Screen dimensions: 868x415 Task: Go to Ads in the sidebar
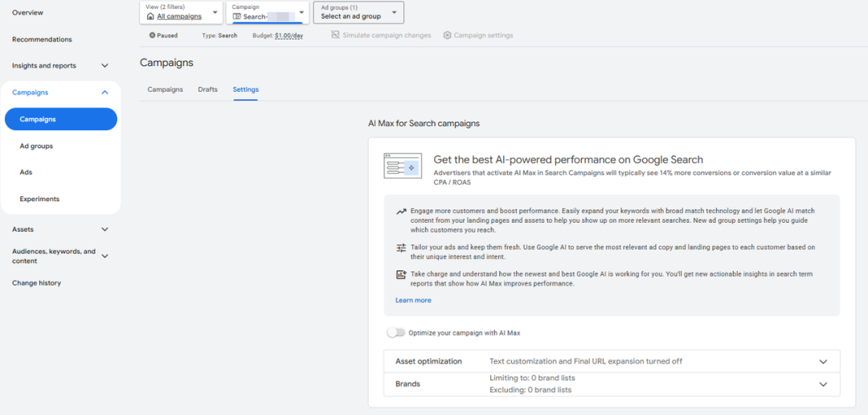coord(26,172)
